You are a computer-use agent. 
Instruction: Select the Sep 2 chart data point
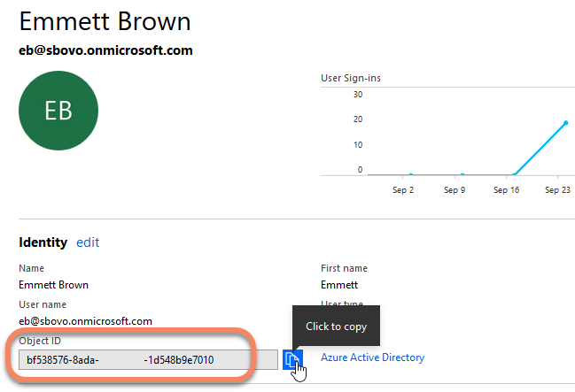click(411, 174)
